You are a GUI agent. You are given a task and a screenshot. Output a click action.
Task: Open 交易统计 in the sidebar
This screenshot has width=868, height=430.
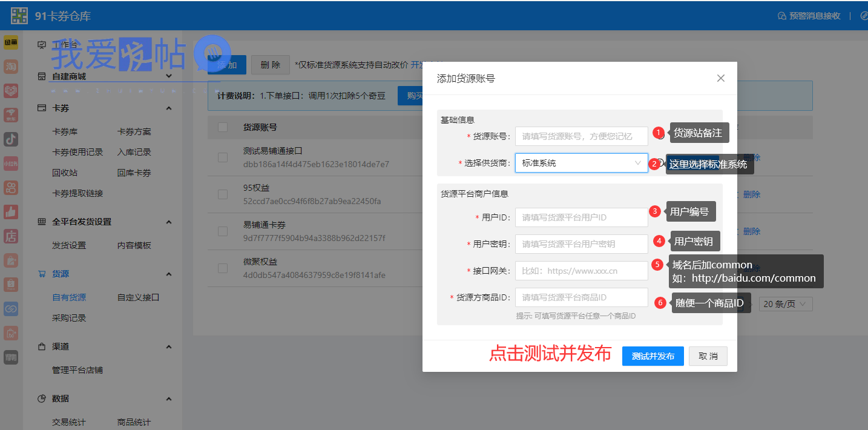[x=69, y=422]
